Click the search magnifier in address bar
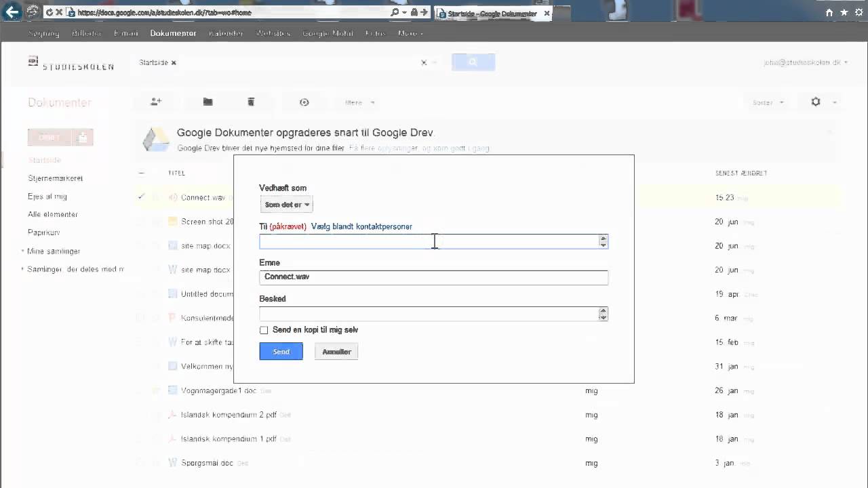Image resolution: width=868 pixels, height=488 pixels. (395, 12)
